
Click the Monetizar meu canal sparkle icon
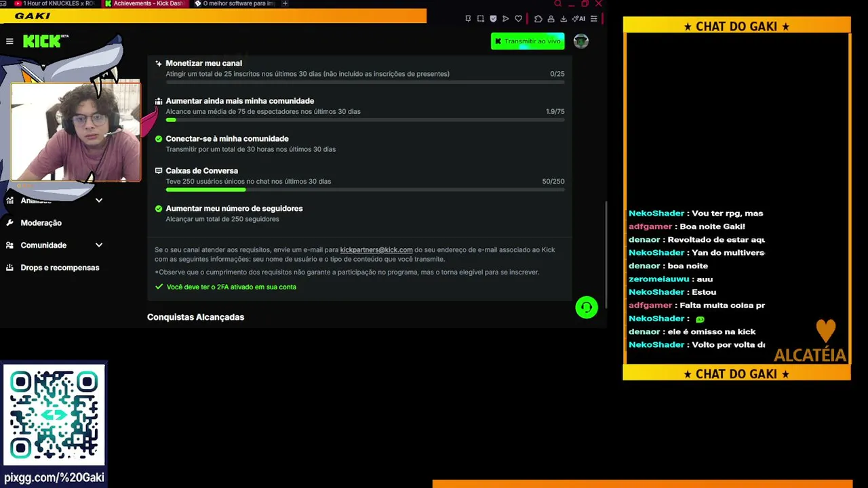point(159,64)
